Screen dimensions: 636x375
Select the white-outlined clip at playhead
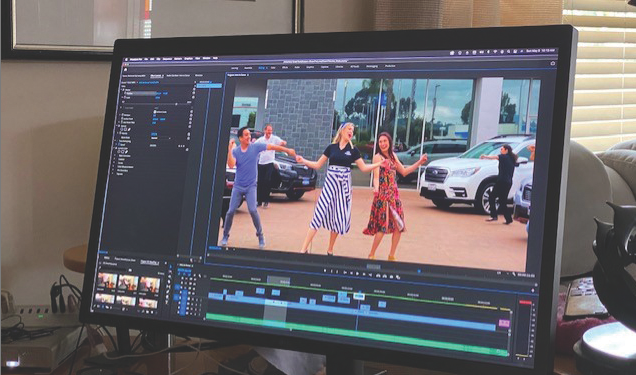tap(359, 296)
